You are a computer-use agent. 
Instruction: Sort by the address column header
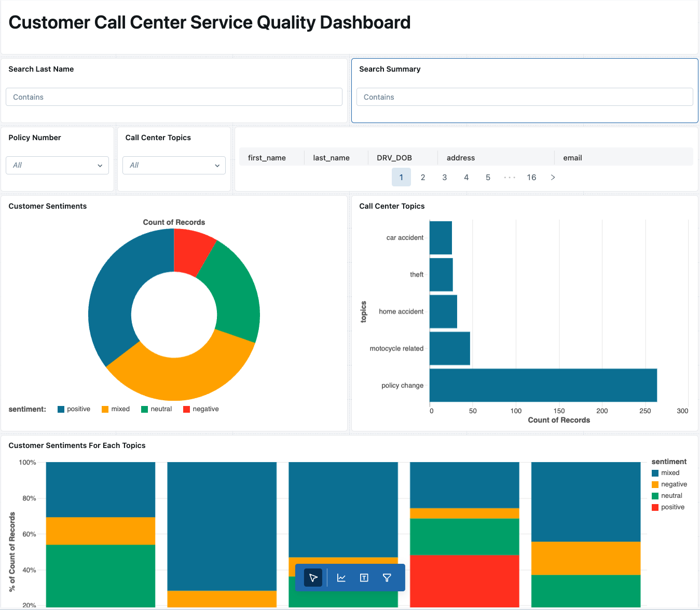(461, 158)
